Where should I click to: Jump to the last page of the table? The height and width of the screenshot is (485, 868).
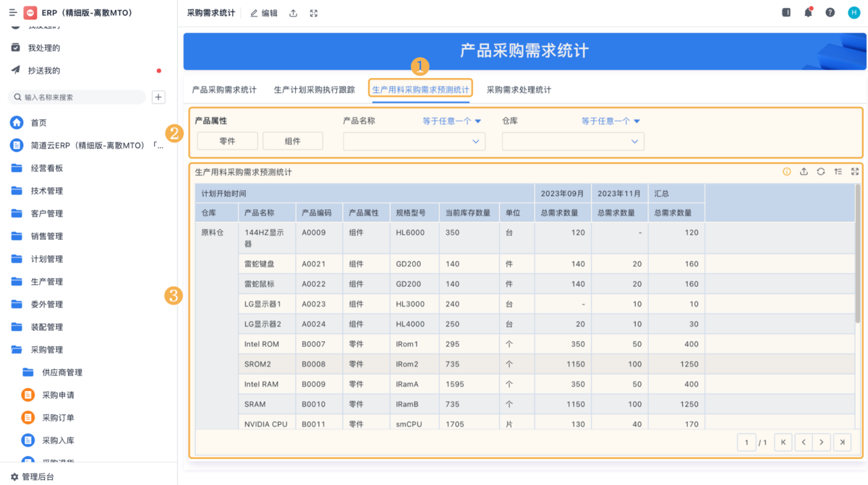click(842, 442)
